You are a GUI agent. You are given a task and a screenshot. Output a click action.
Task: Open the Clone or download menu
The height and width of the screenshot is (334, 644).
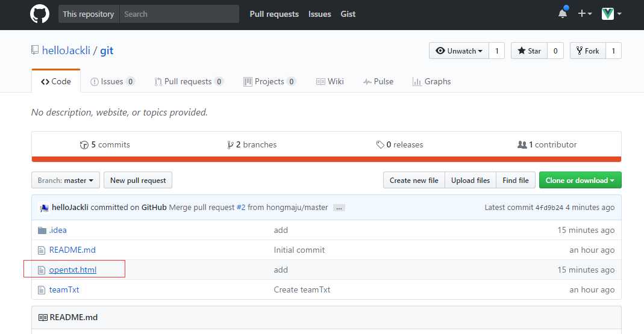tap(580, 181)
